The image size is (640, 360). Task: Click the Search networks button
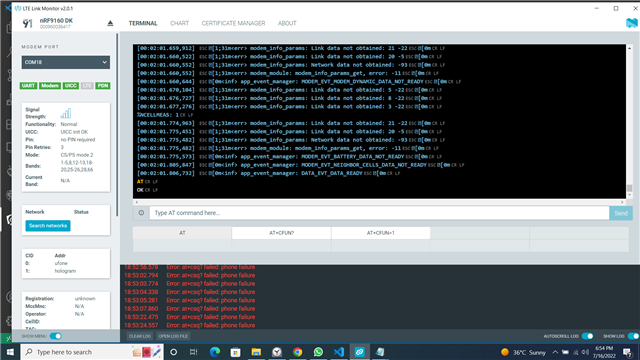pyautogui.click(x=48, y=226)
